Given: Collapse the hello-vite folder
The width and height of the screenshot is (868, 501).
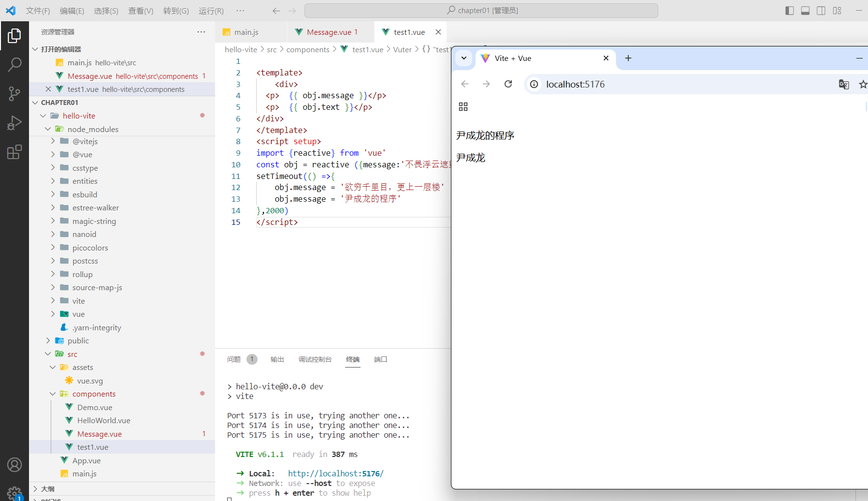Looking at the screenshot, I should [x=43, y=116].
